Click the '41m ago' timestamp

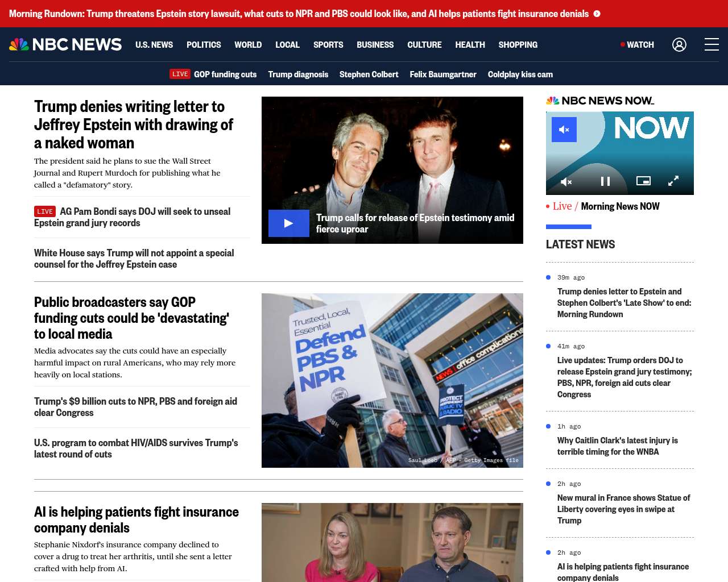(x=571, y=346)
